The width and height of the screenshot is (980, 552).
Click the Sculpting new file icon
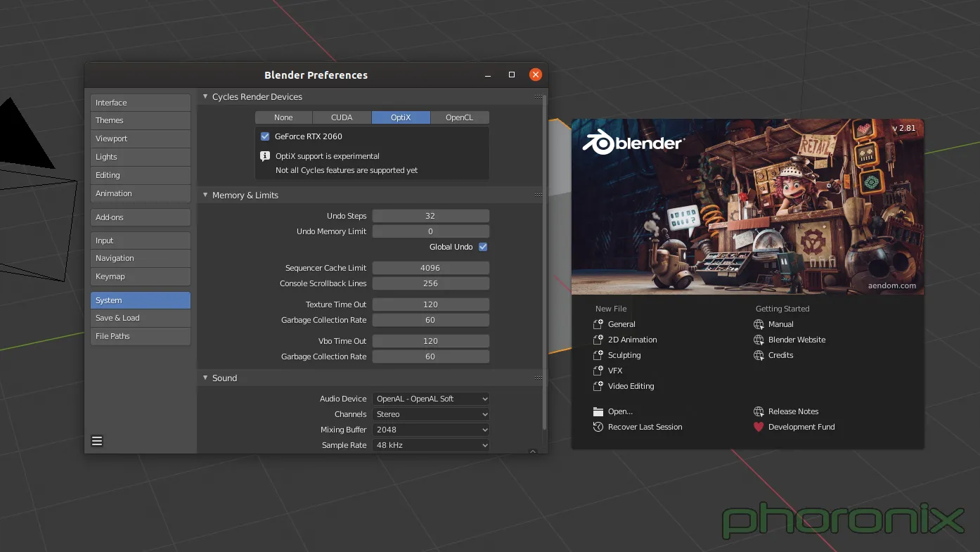598,355
